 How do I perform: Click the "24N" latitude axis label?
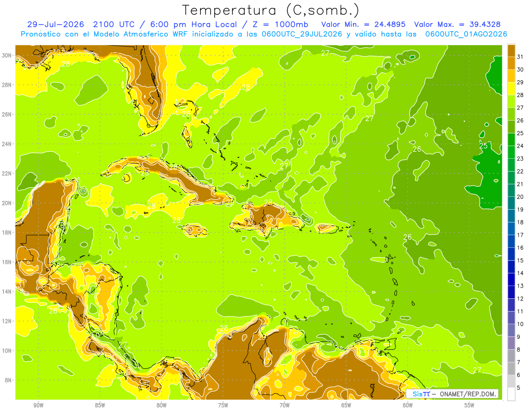pos(8,144)
